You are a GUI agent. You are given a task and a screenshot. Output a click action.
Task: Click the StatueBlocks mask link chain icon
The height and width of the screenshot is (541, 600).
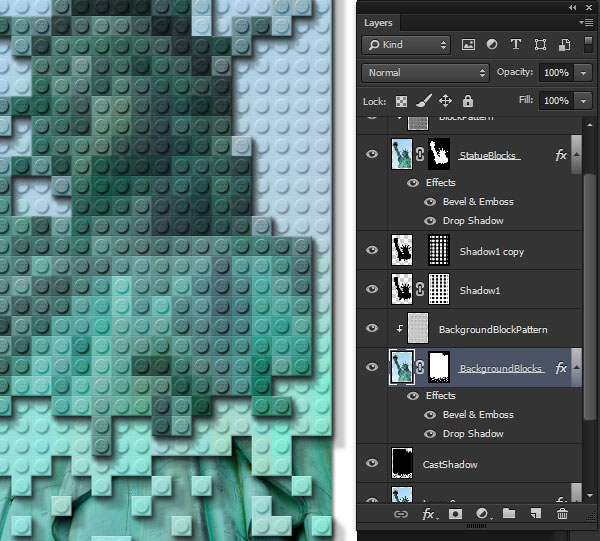coord(420,154)
